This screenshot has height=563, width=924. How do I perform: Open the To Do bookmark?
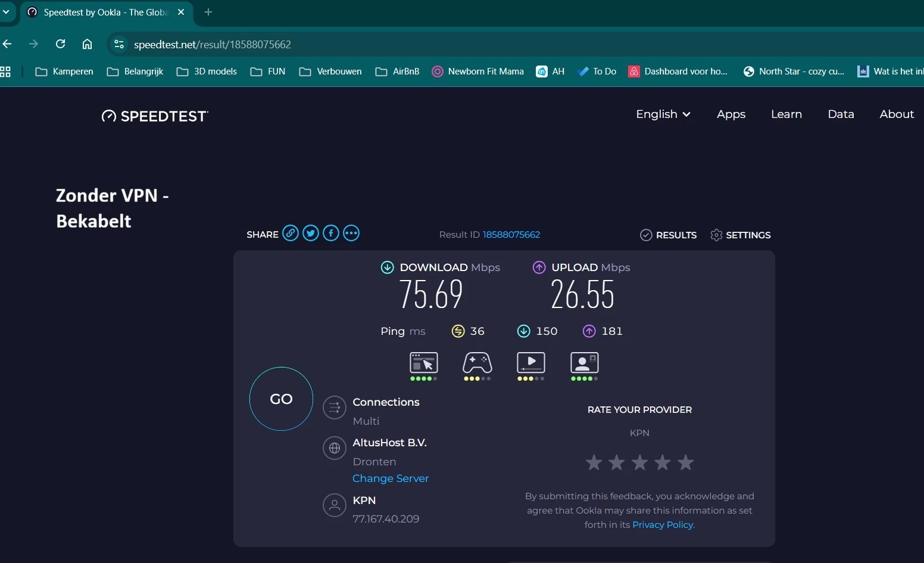(x=597, y=71)
